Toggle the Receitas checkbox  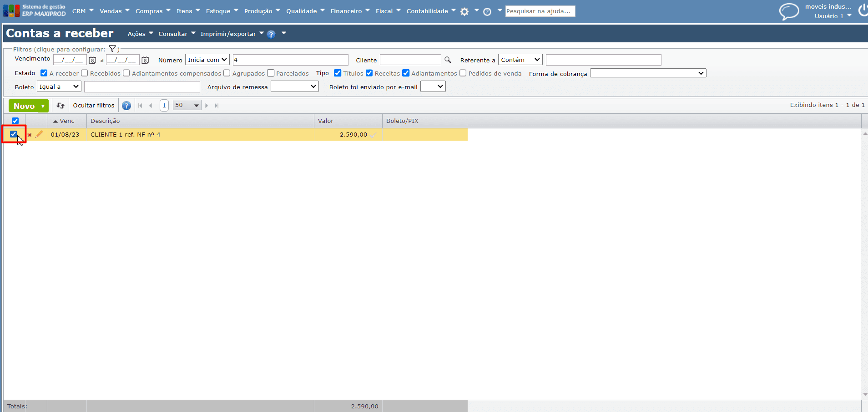pos(369,73)
